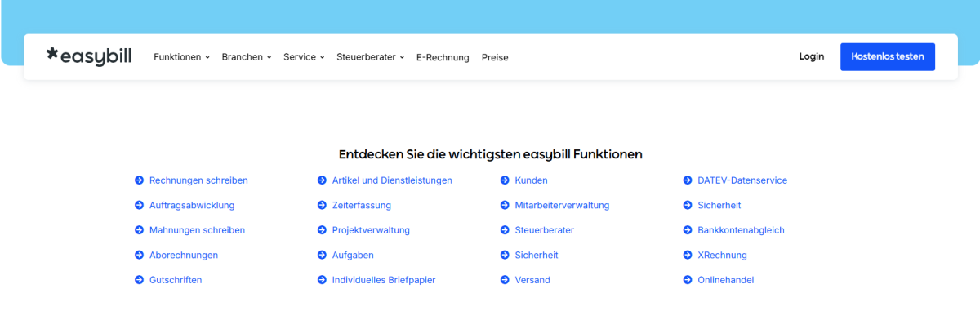Viewport: 980px width, 329px height.
Task: Open Steuerberater dropdown in the navigation bar
Action: coord(370,57)
